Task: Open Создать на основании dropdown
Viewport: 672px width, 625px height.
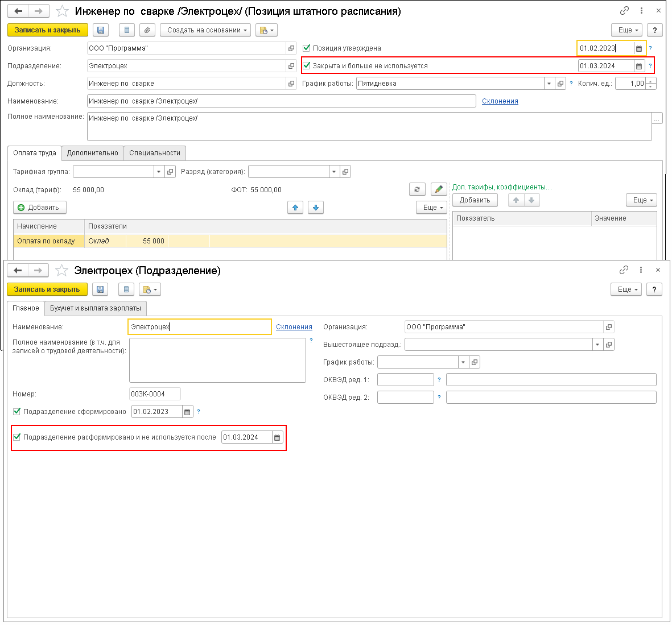Action: coord(205,30)
